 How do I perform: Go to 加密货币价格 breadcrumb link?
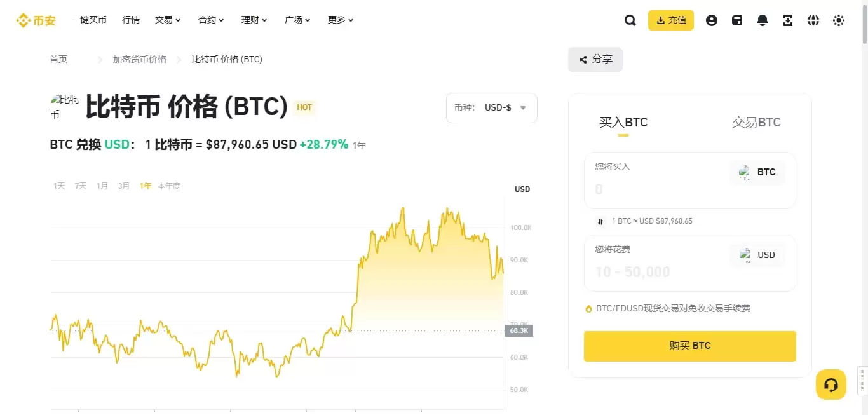pyautogui.click(x=140, y=59)
